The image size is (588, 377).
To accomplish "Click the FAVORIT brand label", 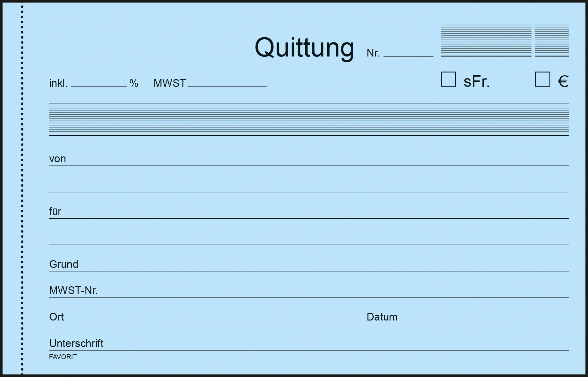I will pyautogui.click(x=63, y=357).
